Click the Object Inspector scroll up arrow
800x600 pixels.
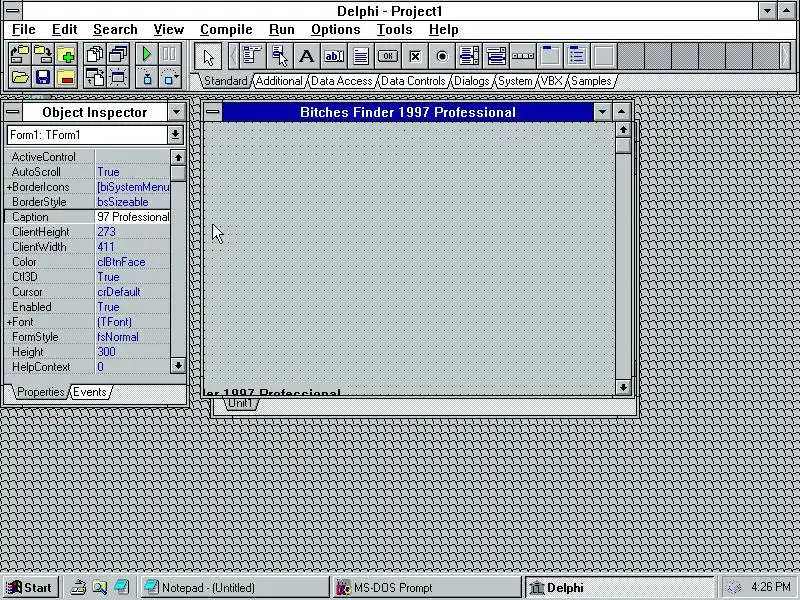point(178,158)
